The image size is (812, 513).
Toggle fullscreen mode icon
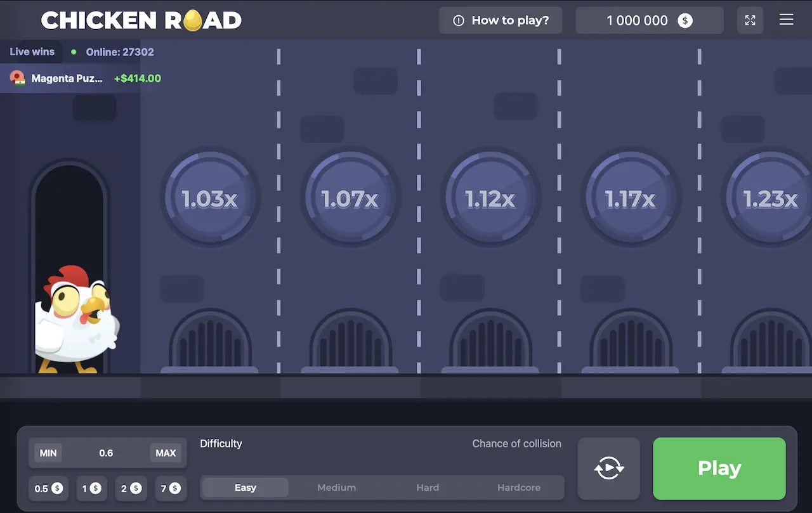pyautogui.click(x=750, y=20)
